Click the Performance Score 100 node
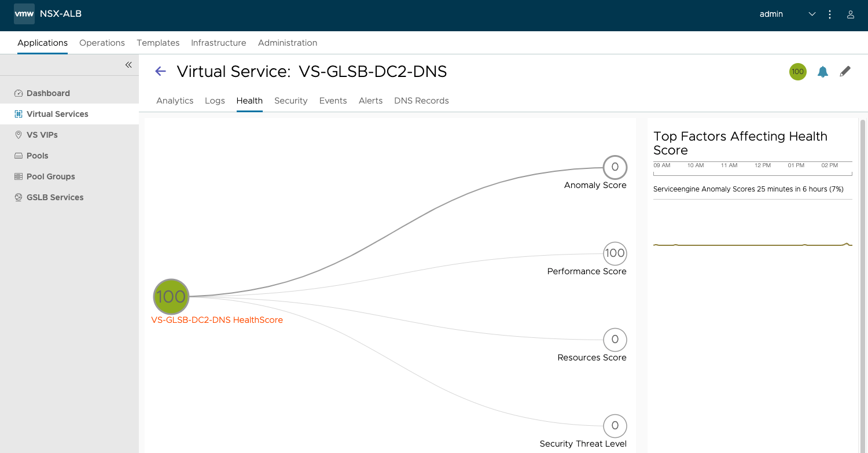This screenshot has width=868, height=453. click(x=615, y=253)
